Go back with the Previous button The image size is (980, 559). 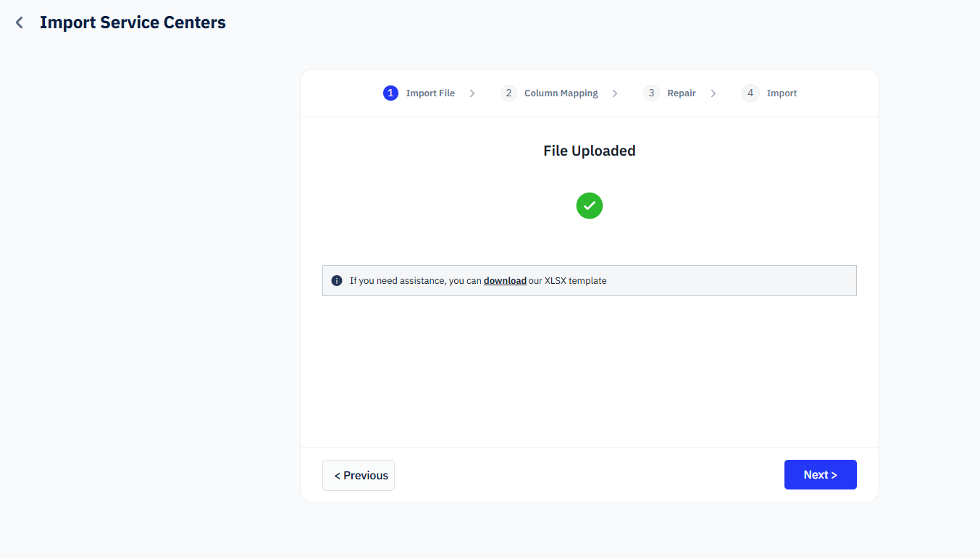pyautogui.click(x=359, y=476)
